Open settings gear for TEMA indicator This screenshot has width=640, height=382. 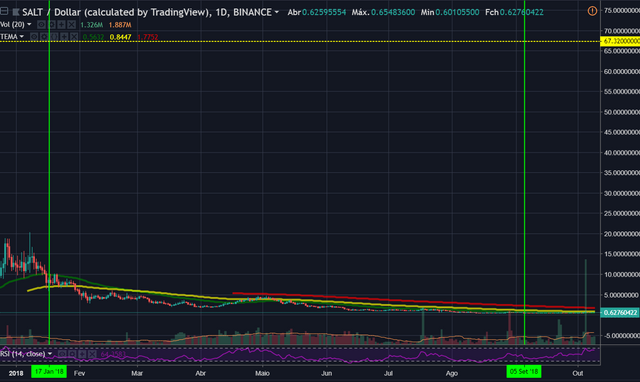tap(44, 37)
